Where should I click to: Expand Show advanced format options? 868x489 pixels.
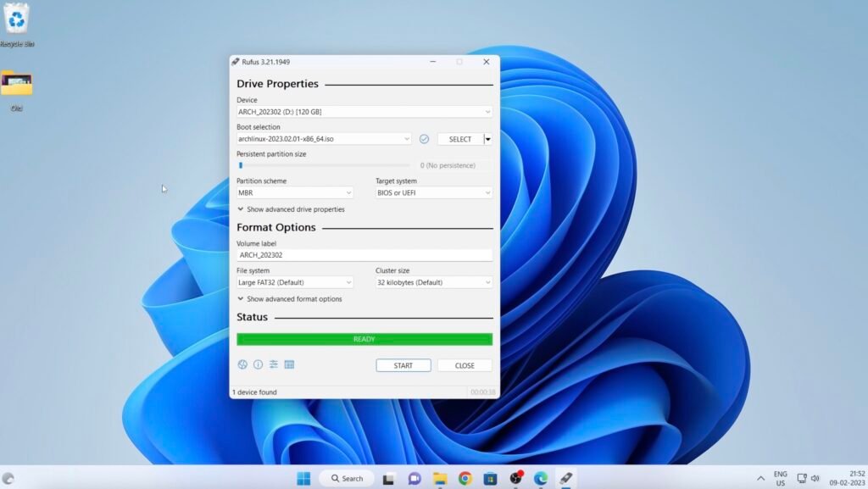290,298
